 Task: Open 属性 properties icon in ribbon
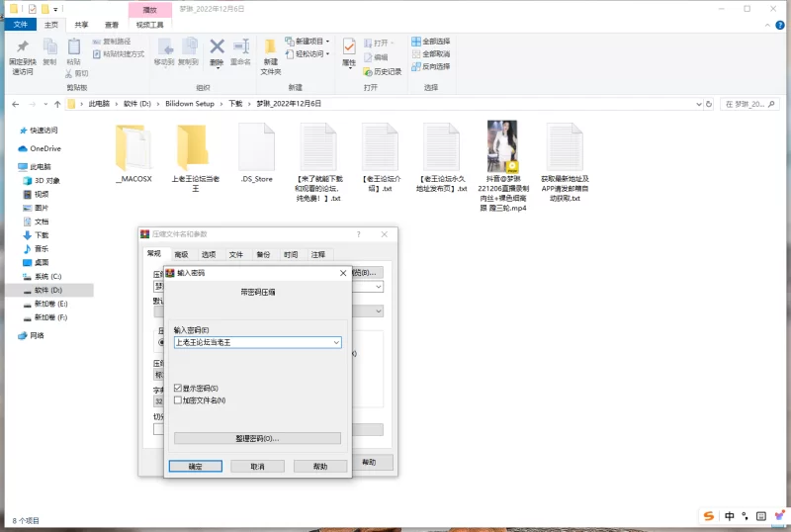pos(349,47)
